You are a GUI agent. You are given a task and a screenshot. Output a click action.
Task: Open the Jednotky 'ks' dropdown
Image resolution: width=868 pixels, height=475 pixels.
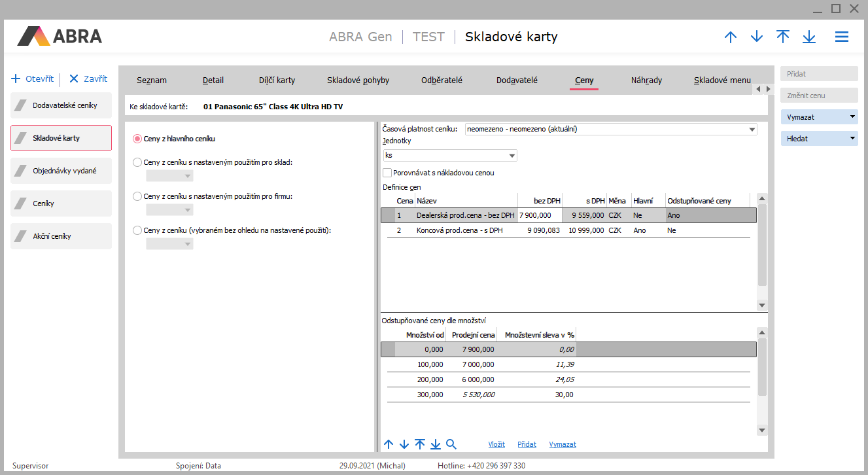[511, 156]
